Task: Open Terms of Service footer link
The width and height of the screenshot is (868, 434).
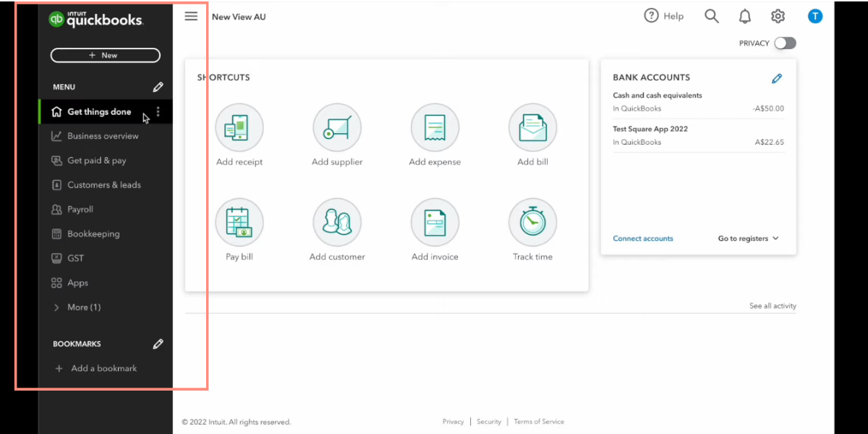Action: 539,422
